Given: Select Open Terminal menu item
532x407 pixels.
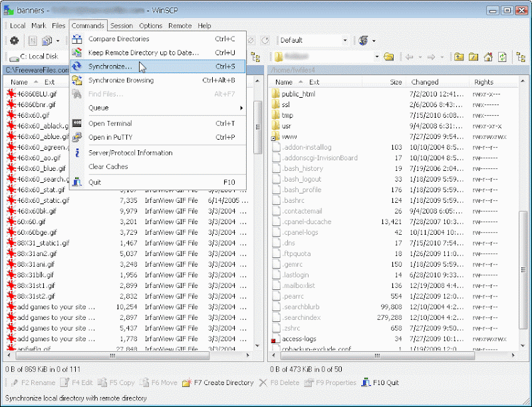Looking at the screenshot, I should tap(158, 124).
